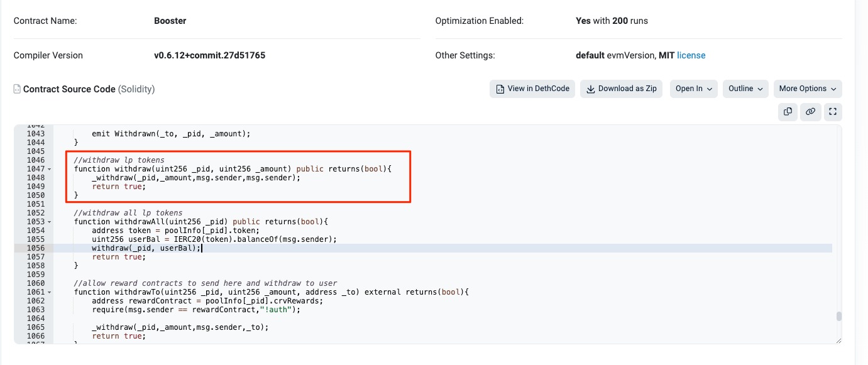This screenshot has height=365, width=868.
Task: Click line number 1056 in the gutter
Action: click(x=36, y=248)
